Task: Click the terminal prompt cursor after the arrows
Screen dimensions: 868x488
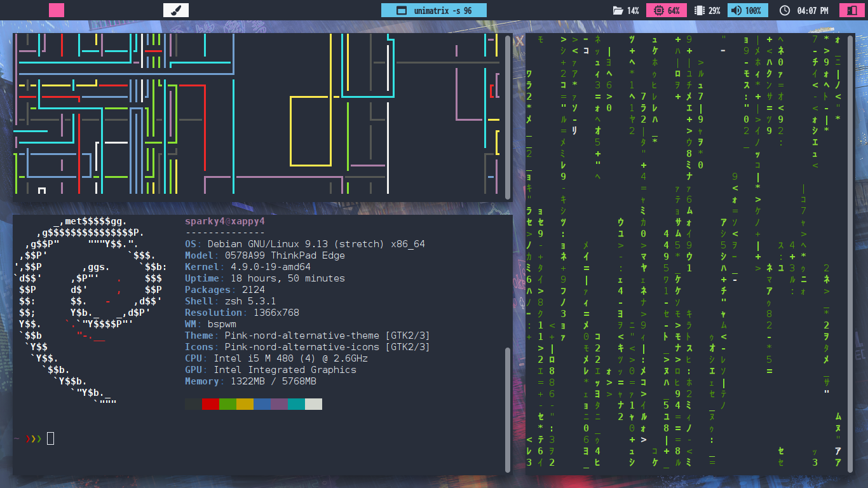Action: click(51, 438)
